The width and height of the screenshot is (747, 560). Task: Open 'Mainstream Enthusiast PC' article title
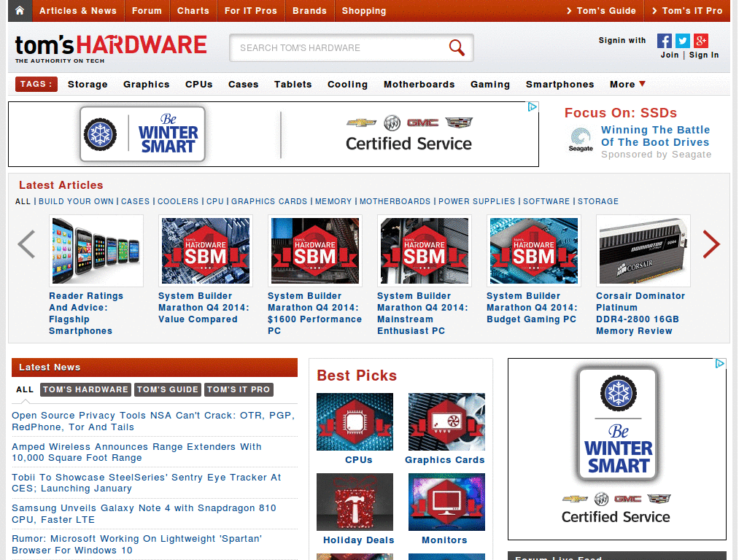click(422, 314)
